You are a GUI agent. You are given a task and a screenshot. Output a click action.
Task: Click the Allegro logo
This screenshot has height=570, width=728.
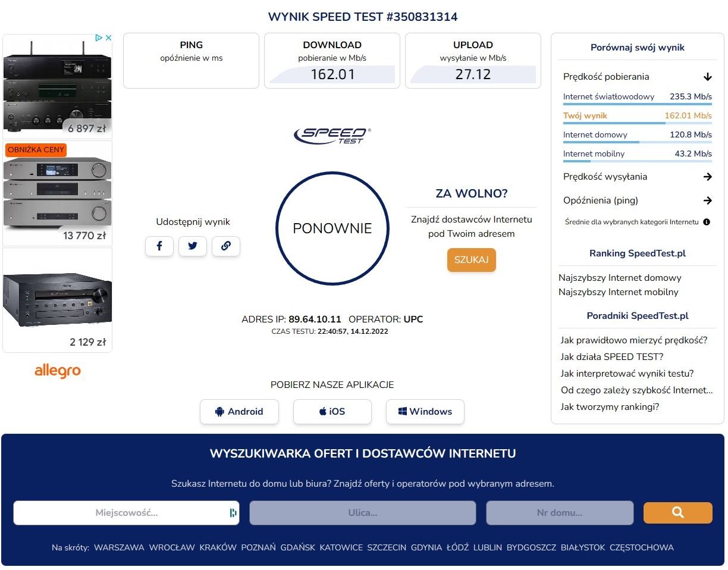[58, 371]
